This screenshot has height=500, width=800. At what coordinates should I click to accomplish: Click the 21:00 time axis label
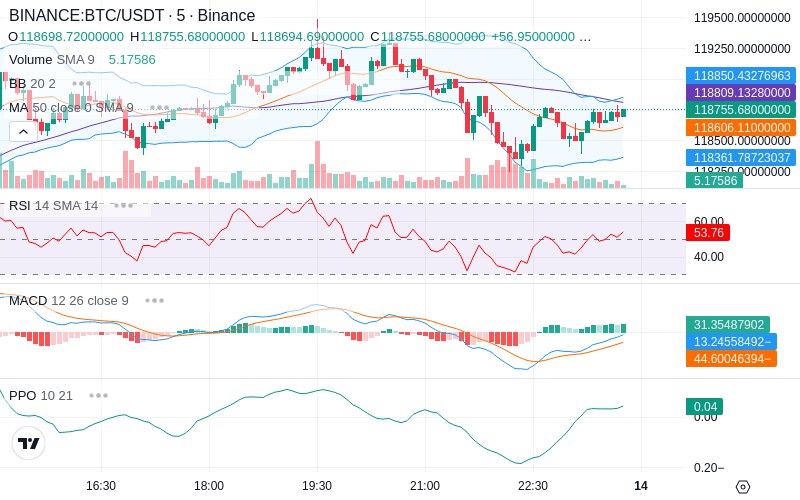[425, 486]
